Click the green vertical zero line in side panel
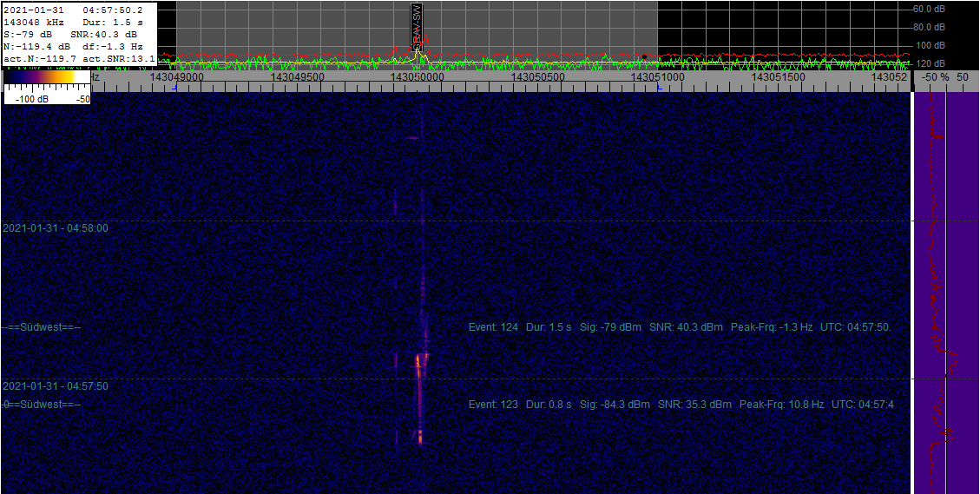 946,293
